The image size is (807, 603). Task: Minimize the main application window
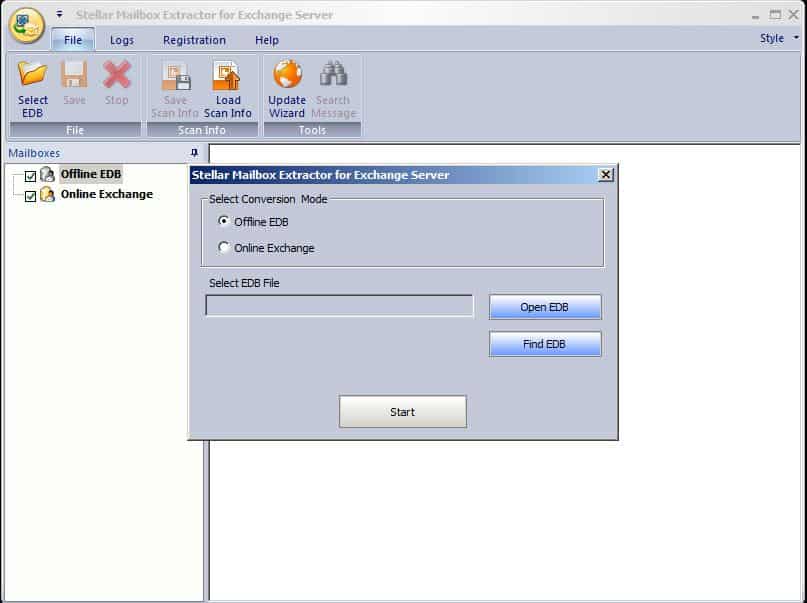[756, 15]
